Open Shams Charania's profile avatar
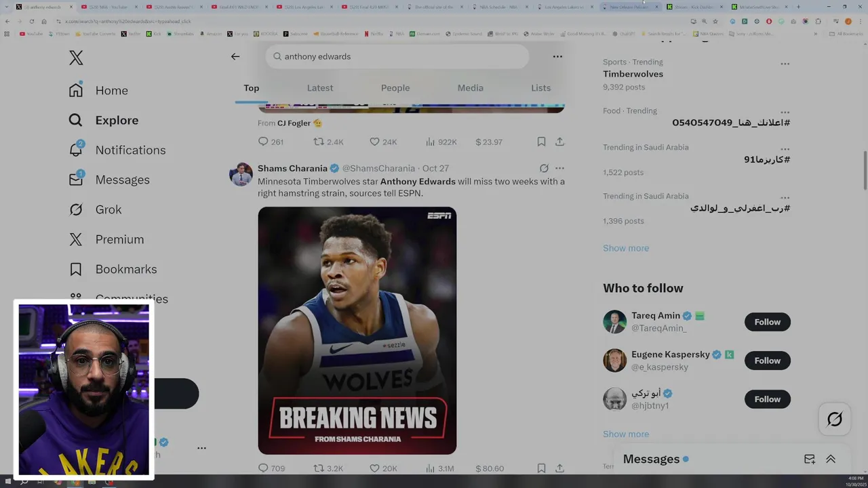The image size is (868, 488). [241, 174]
